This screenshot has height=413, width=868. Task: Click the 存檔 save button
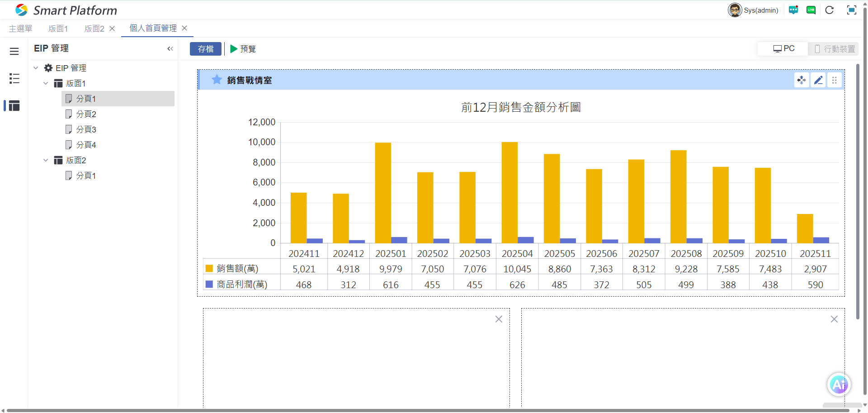click(206, 49)
